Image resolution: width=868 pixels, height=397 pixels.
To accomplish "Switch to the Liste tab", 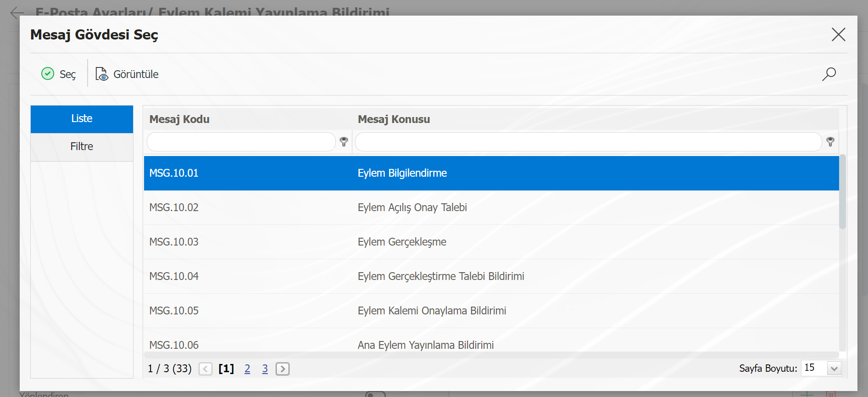I will (x=82, y=119).
